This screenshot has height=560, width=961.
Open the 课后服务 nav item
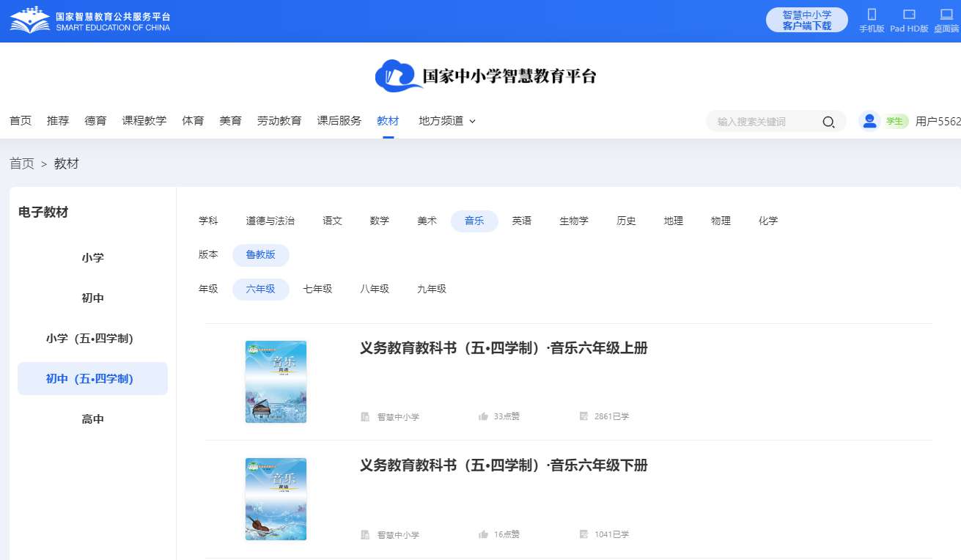[x=339, y=121]
